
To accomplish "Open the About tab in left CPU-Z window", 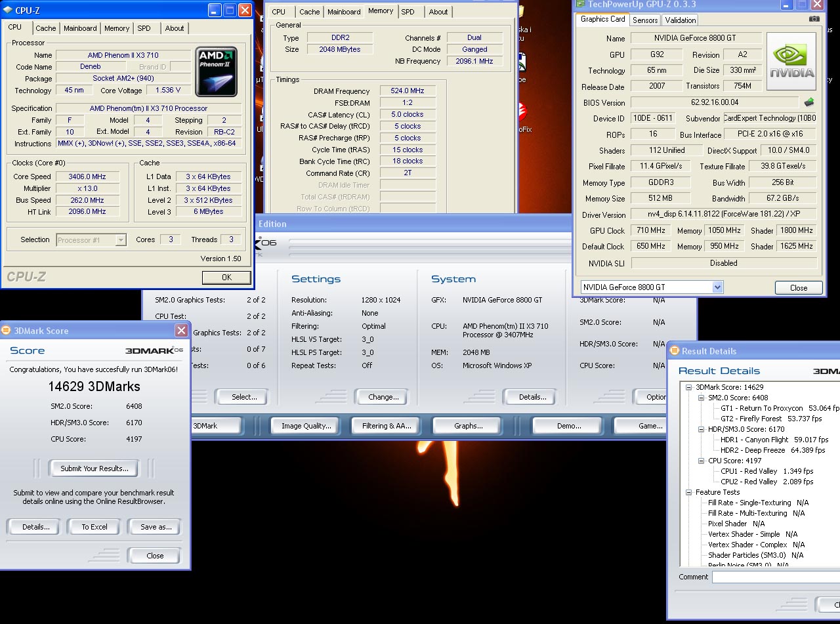I will click(x=175, y=28).
